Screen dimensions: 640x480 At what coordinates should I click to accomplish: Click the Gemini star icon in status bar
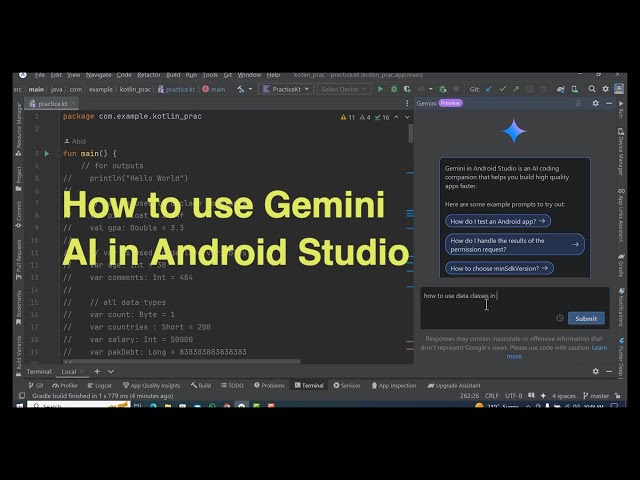point(543,396)
